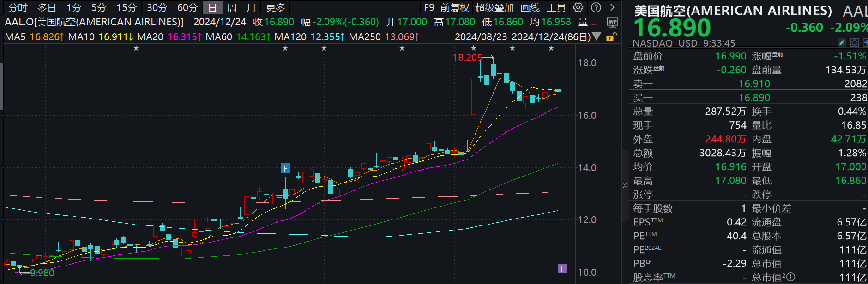
Task: Click the MA120 12.355 indicator label
Action: point(309,36)
